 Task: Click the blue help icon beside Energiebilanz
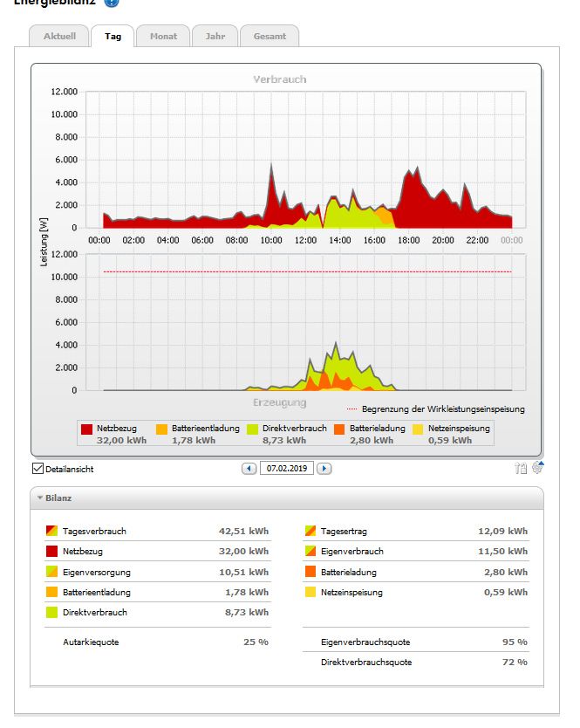(x=111, y=3)
